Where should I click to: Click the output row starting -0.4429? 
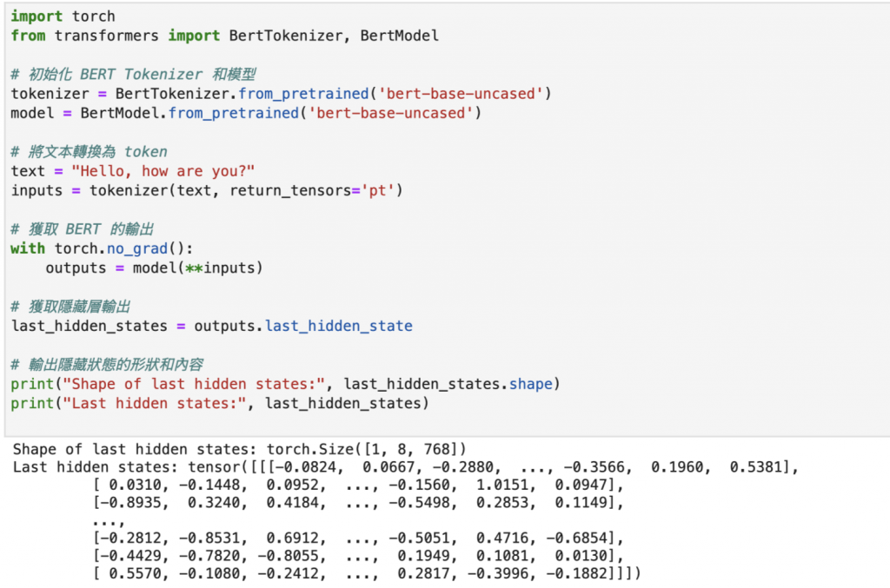click(358, 556)
